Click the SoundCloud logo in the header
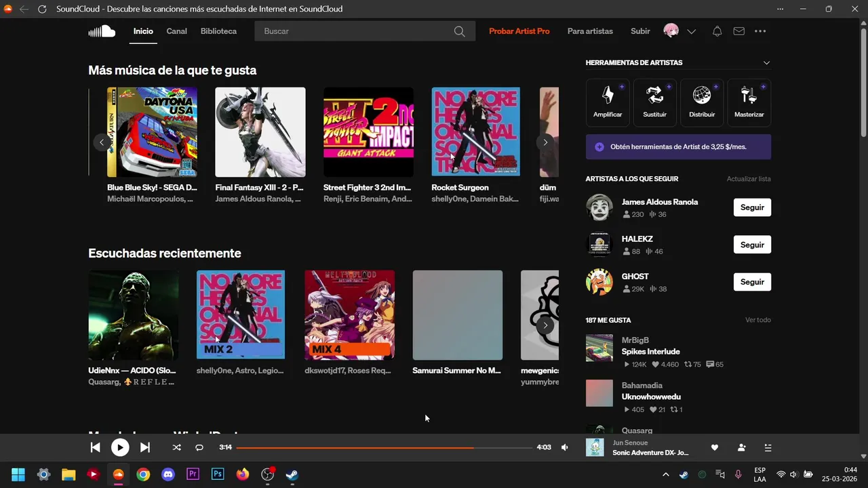868x488 pixels. point(102,31)
